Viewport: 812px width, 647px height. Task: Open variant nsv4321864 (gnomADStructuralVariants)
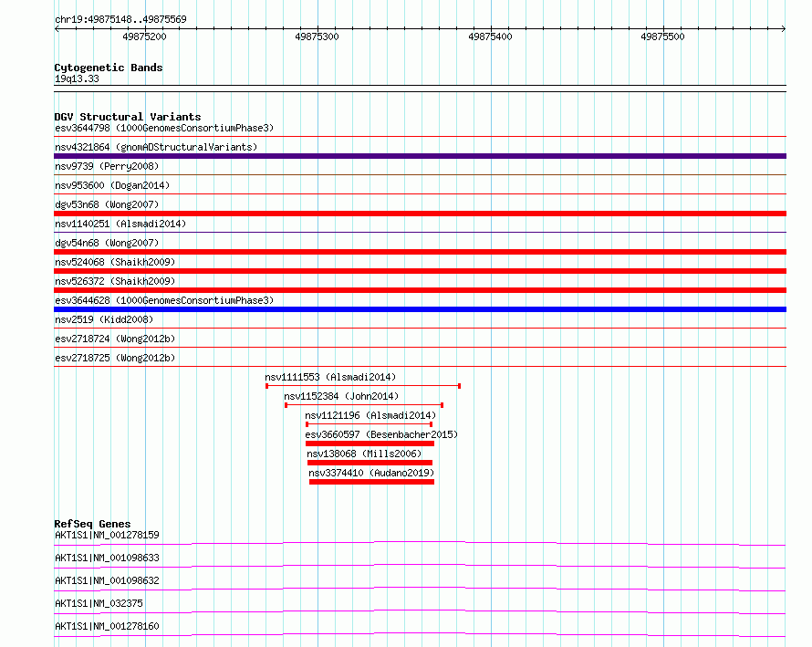point(156,147)
